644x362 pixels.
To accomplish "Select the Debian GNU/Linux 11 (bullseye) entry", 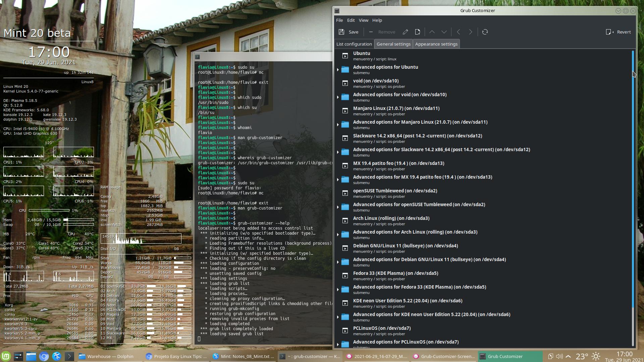I will [483, 248].
